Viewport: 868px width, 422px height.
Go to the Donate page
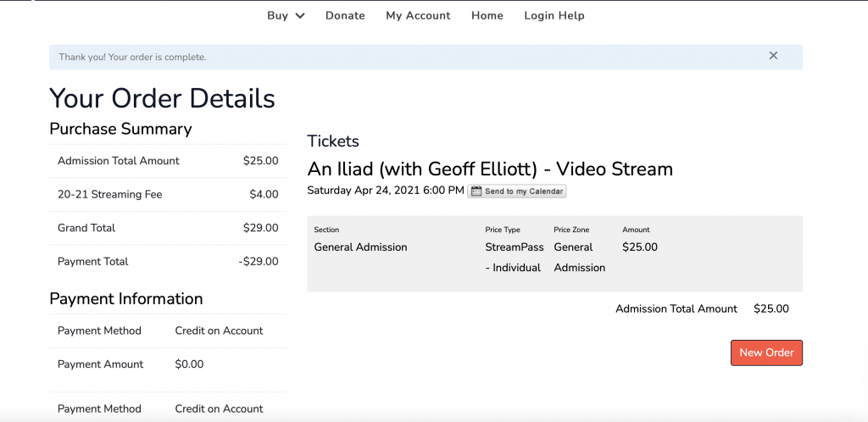pyautogui.click(x=345, y=15)
